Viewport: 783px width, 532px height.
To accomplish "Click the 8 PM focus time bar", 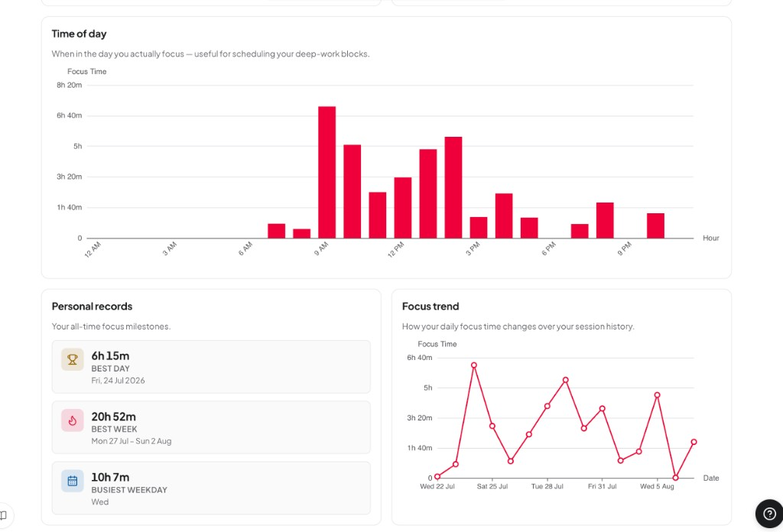I will tap(606, 221).
